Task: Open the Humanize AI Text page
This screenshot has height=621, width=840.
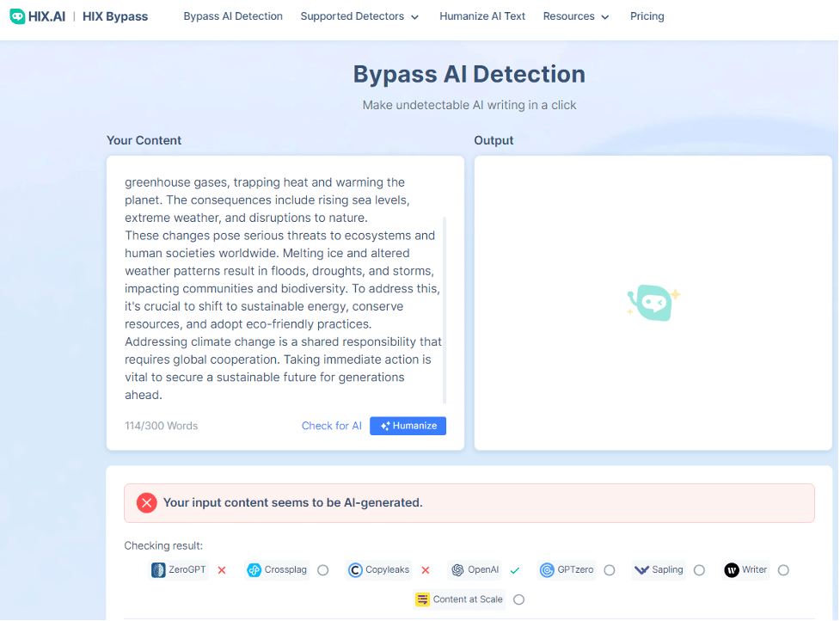Action: (x=482, y=15)
